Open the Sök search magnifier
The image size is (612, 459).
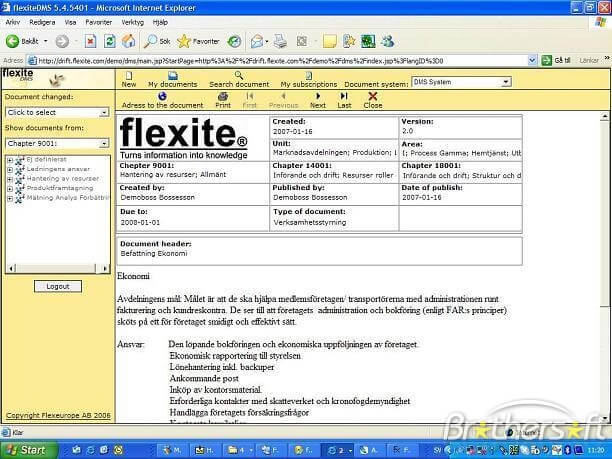(156, 41)
